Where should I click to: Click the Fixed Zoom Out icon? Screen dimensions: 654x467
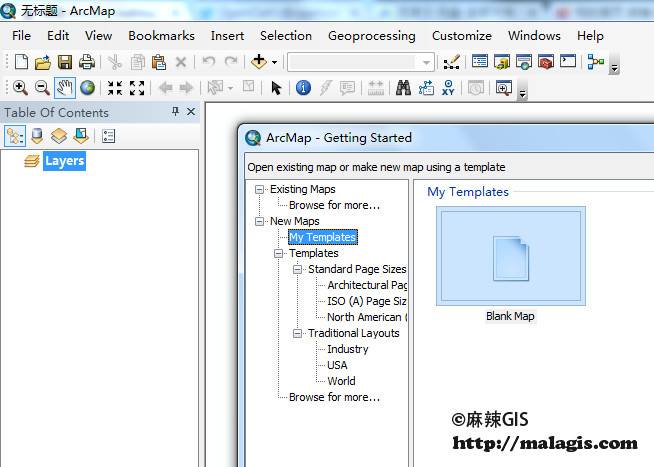[x=137, y=88]
